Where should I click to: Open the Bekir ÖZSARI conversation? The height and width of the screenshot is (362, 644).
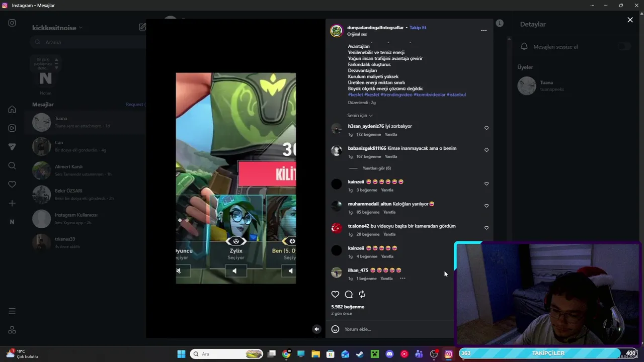click(86, 195)
